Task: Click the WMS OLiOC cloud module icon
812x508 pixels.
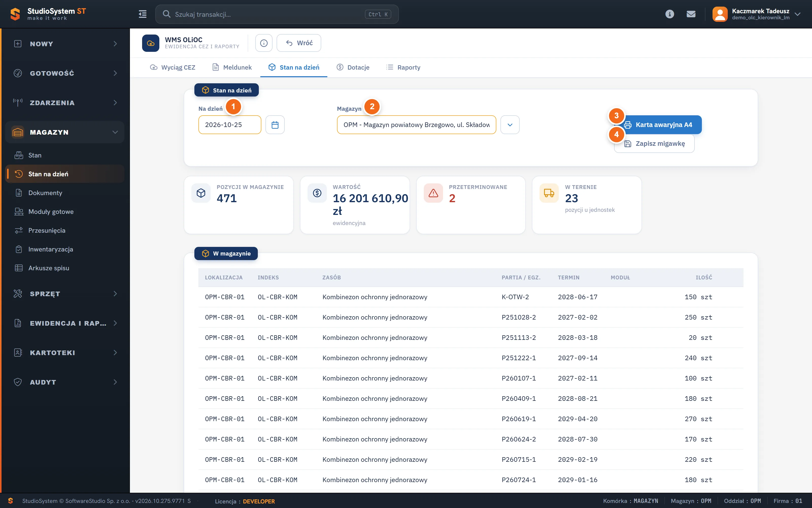Action: pyautogui.click(x=151, y=43)
